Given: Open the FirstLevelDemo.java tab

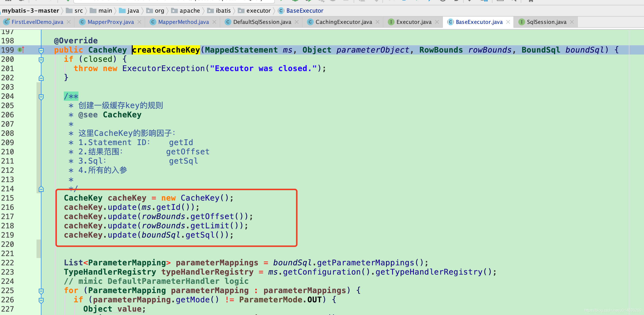Looking at the screenshot, I should [x=37, y=22].
